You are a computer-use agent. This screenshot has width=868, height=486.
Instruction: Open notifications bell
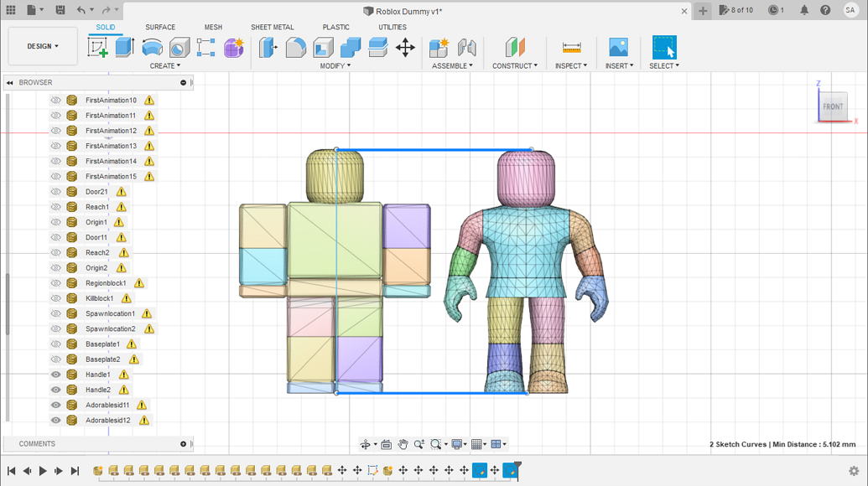click(804, 10)
